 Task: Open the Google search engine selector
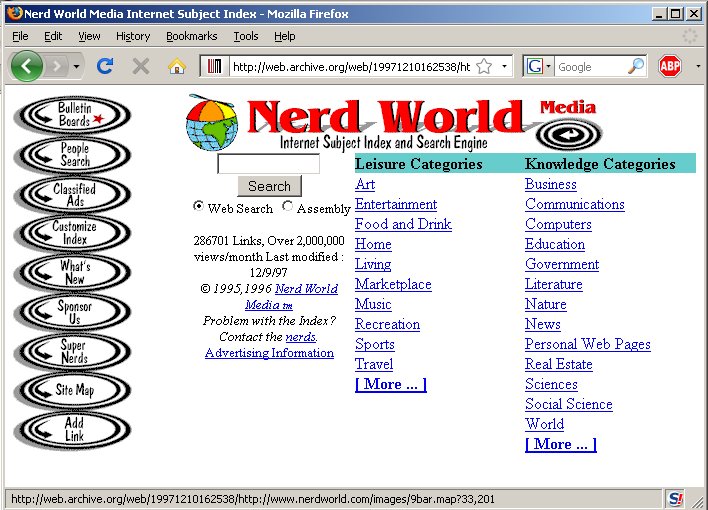pyautogui.click(x=538, y=67)
